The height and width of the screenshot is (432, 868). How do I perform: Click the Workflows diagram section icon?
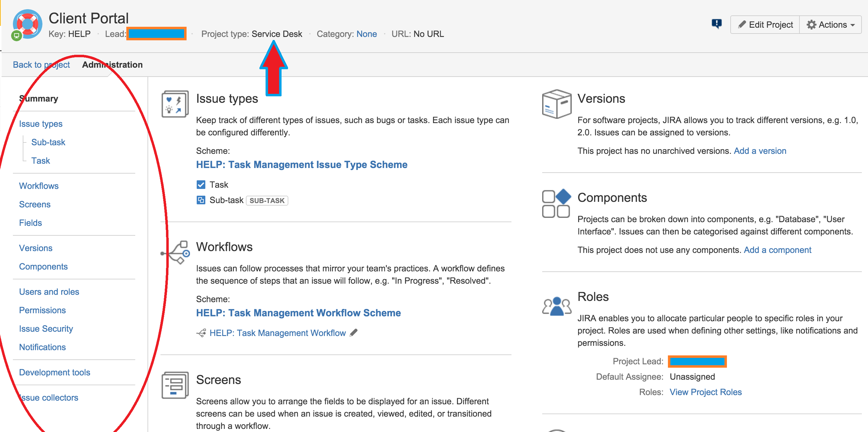[176, 252]
